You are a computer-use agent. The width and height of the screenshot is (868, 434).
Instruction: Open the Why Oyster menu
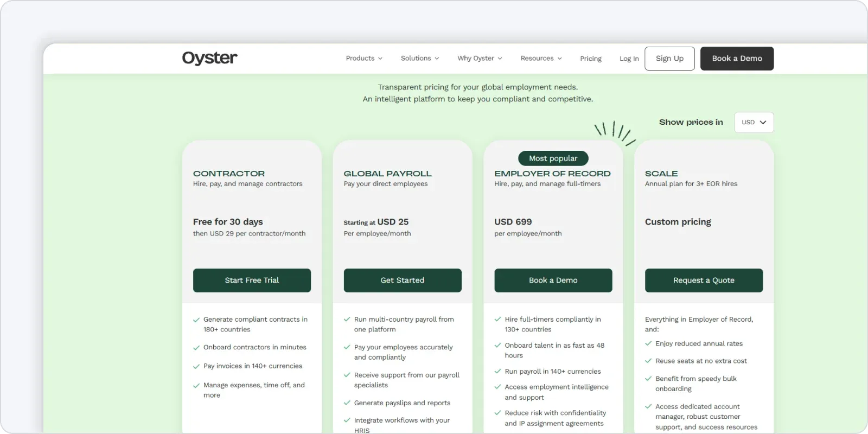pyautogui.click(x=480, y=59)
